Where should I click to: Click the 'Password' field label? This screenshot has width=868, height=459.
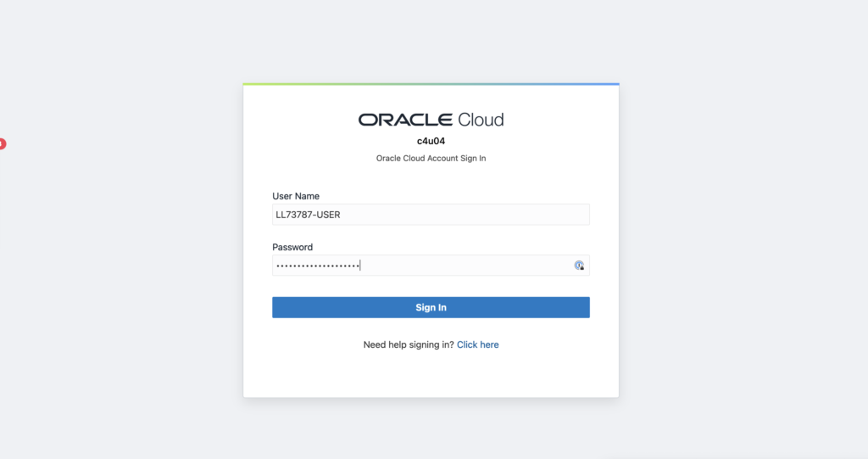292,248
